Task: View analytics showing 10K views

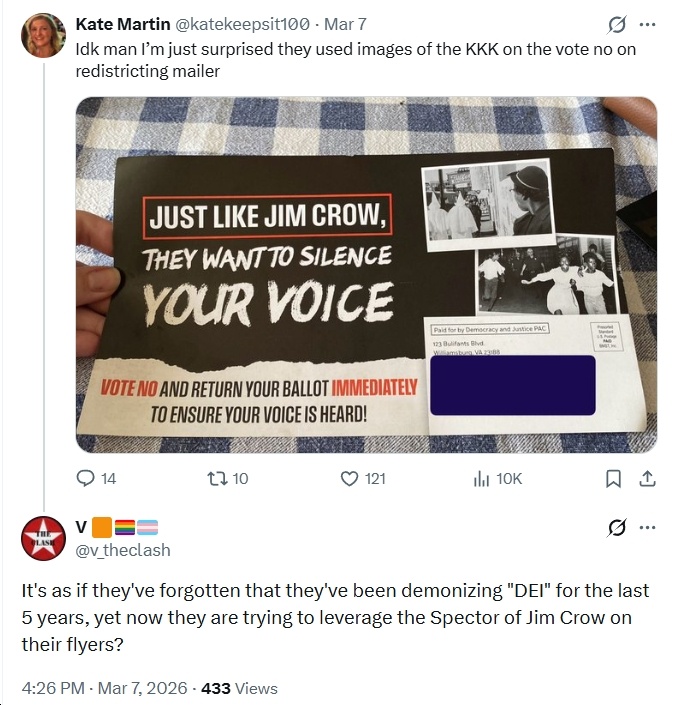Action: click(498, 478)
